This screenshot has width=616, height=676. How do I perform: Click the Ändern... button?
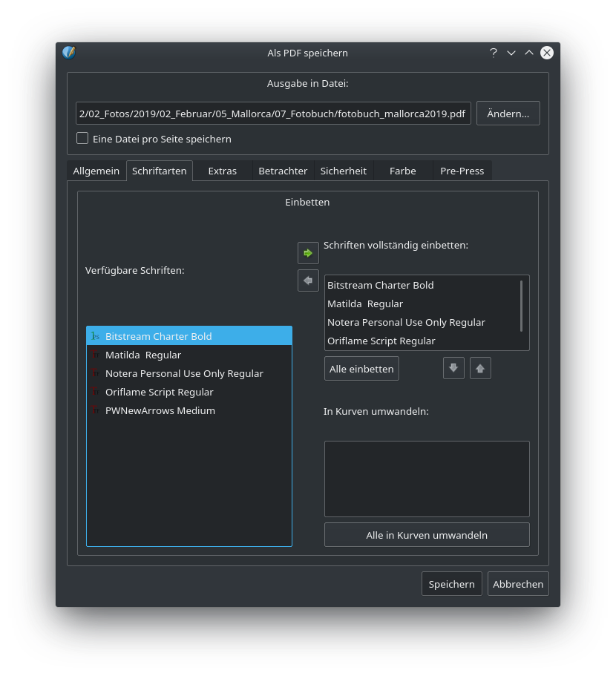[x=508, y=114]
